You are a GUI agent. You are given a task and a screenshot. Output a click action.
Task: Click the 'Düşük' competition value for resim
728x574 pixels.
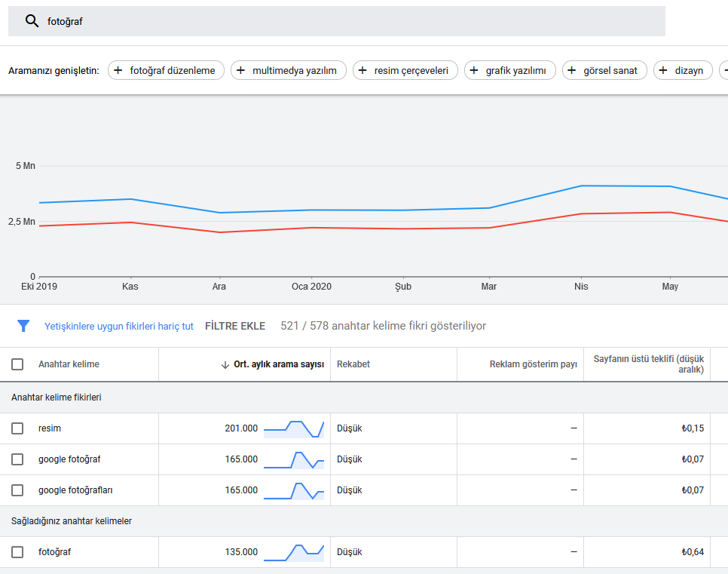[349, 428]
